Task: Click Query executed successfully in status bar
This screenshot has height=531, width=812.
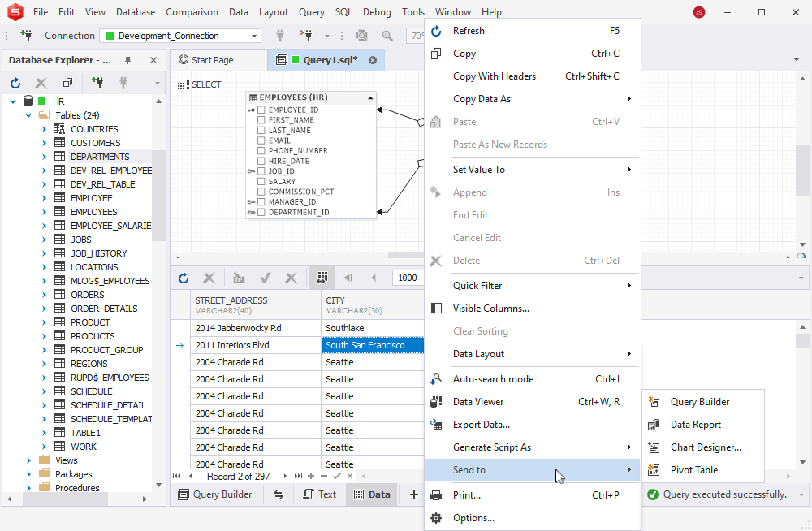Action: [724, 494]
